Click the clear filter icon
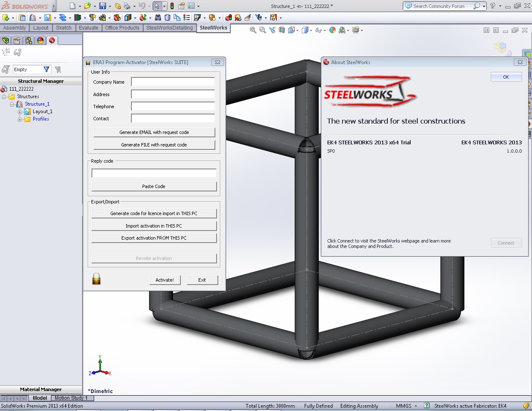532x411 pixels. point(58,69)
